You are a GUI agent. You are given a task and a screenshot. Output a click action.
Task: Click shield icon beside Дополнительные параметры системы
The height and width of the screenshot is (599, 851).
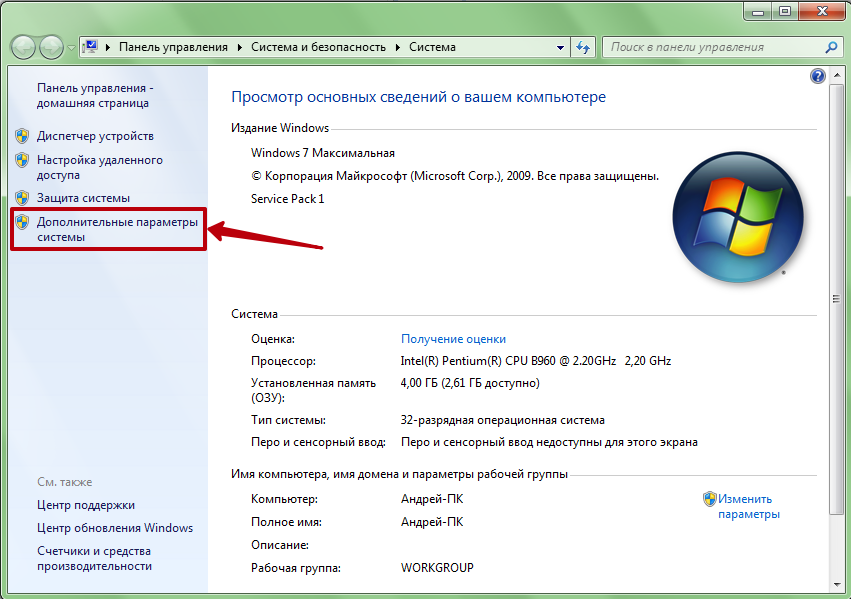22,222
